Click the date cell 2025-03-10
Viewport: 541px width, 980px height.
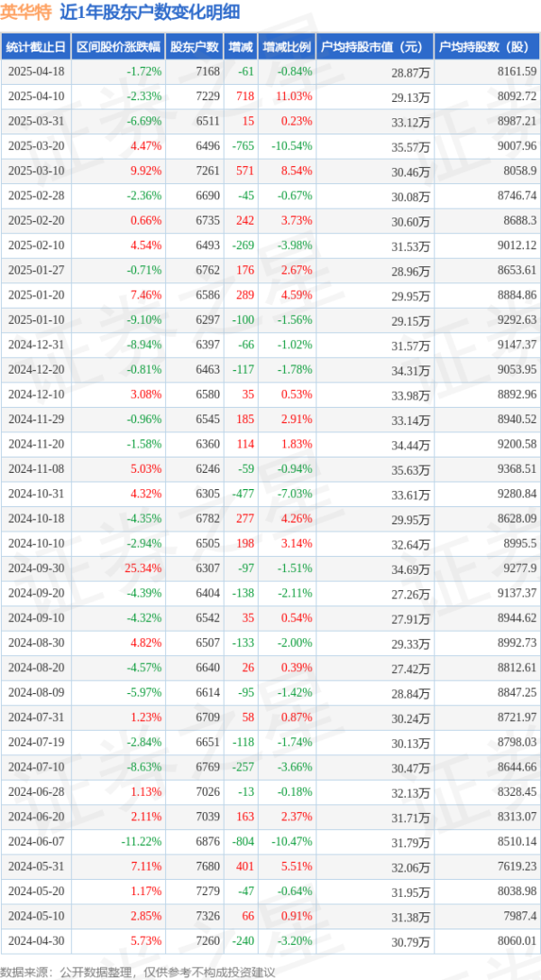[37, 171]
